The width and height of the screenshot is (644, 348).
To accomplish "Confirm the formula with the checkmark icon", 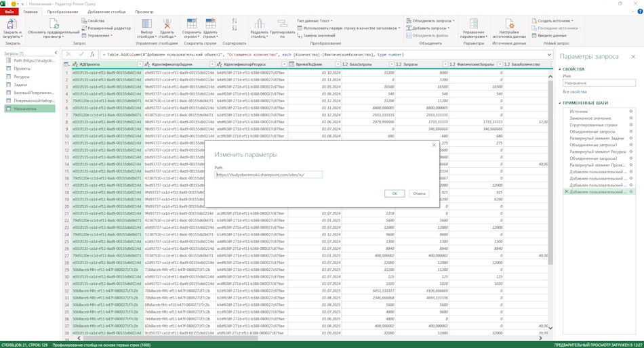I will (81, 55).
